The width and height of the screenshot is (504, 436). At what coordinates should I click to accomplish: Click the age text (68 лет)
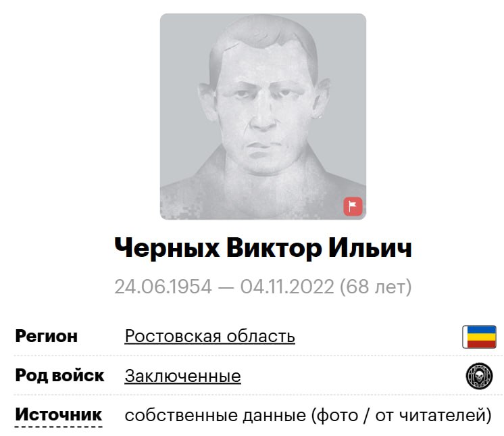(376, 287)
